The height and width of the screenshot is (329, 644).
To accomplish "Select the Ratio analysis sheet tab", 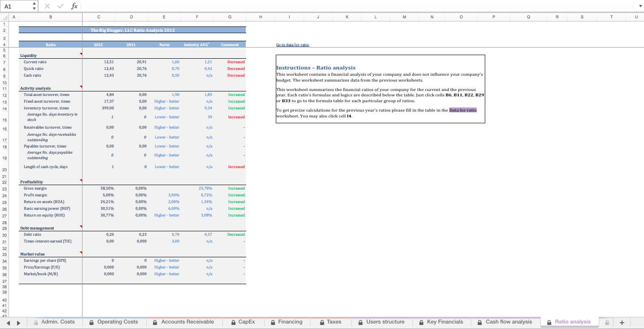I will click(569, 322).
